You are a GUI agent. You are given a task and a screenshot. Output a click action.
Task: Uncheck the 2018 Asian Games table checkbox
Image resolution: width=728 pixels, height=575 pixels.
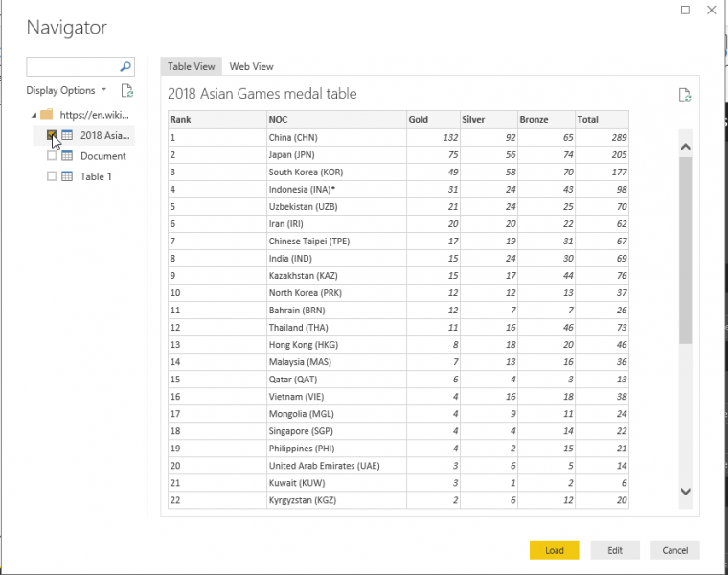[x=52, y=136]
